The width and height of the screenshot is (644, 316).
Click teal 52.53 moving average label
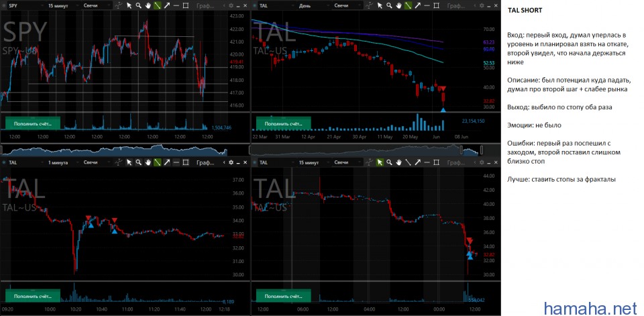point(488,62)
